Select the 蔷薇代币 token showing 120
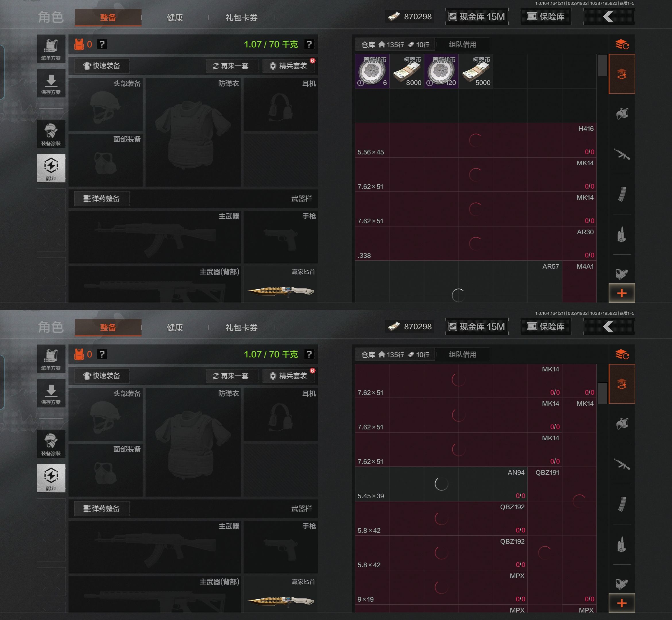 pos(441,71)
